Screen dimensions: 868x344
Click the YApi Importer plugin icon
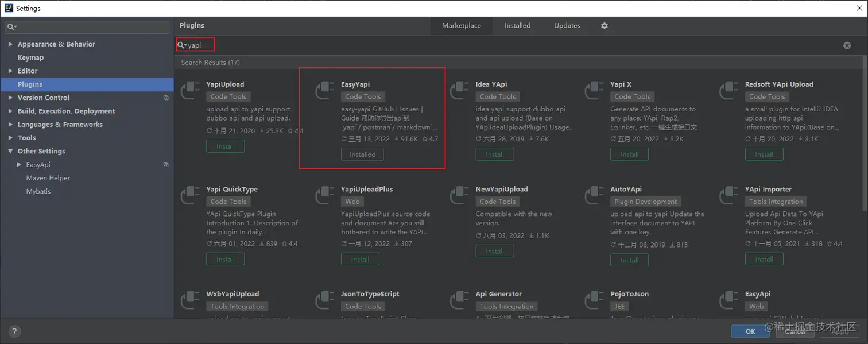(729, 196)
